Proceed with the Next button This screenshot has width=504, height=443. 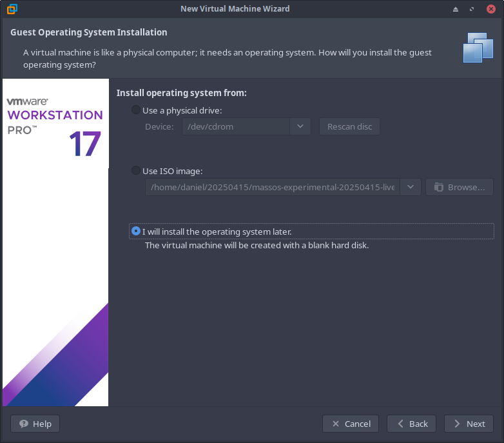[469, 424]
